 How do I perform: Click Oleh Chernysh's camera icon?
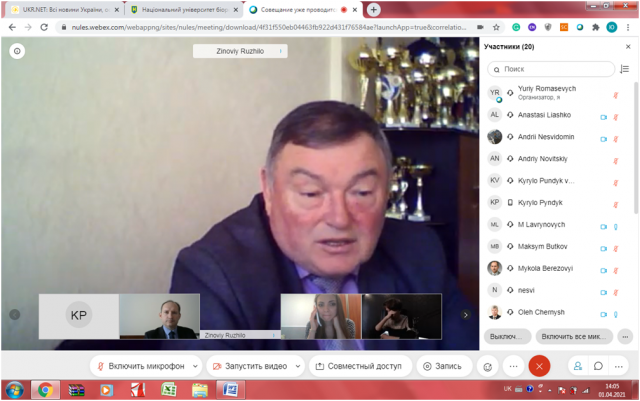click(x=603, y=314)
